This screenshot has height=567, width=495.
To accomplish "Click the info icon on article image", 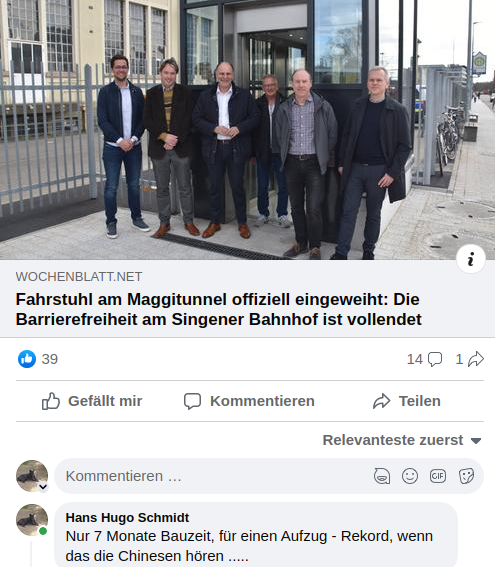I will [470, 259].
